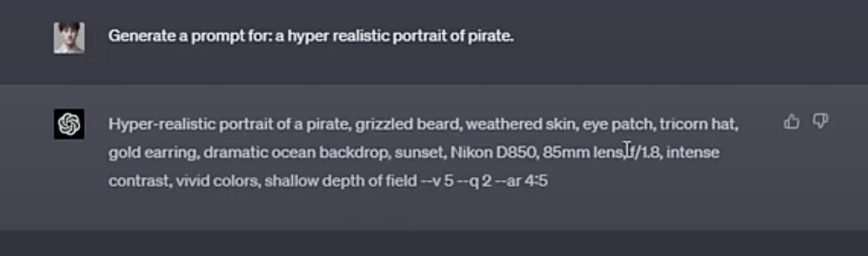
Task: Click the ChatGPT logo avatar
Action: [69, 124]
